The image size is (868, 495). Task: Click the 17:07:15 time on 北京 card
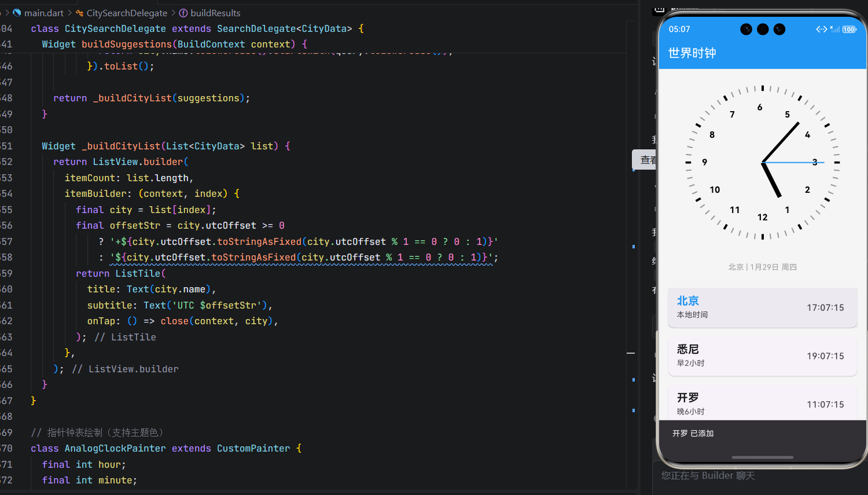click(x=825, y=307)
